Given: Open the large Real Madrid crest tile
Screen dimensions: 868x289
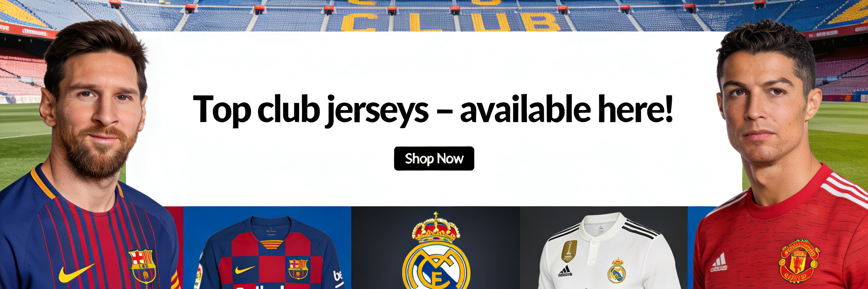Looking at the screenshot, I should [x=435, y=248].
